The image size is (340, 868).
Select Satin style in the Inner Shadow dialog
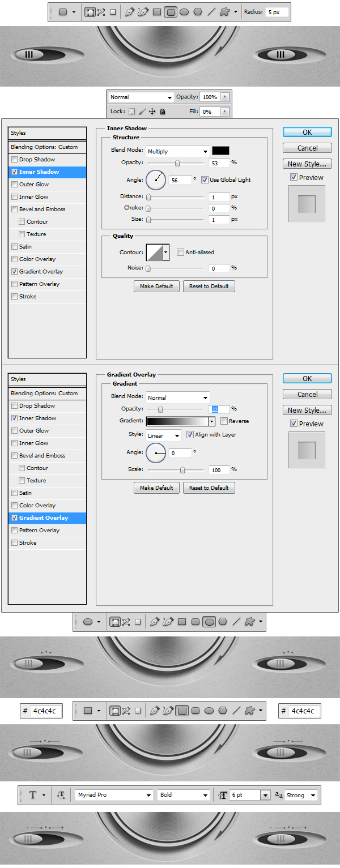point(25,247)
